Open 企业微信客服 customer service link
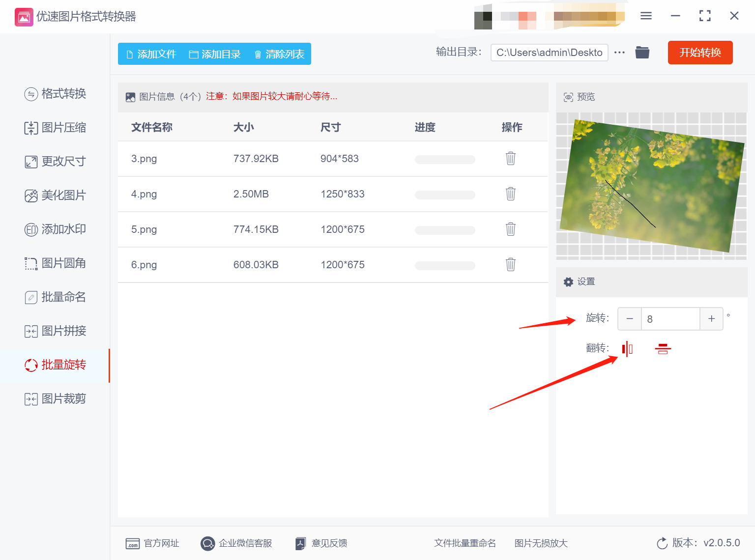 tap(236, 543)
